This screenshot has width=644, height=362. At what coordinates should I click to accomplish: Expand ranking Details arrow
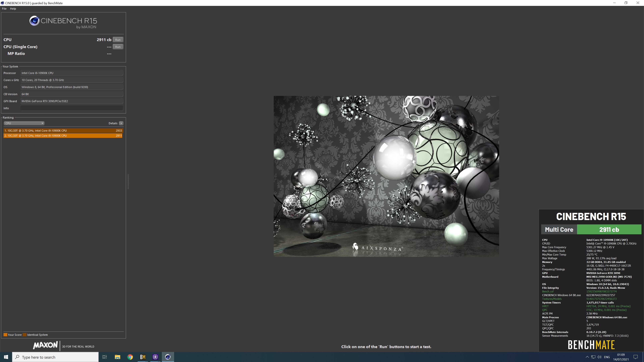pyautogui.click(x=121, y=123)
